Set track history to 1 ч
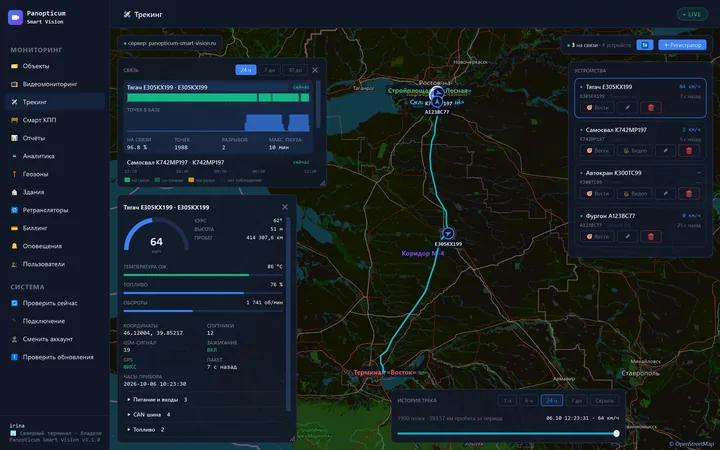 pos(507,400)
